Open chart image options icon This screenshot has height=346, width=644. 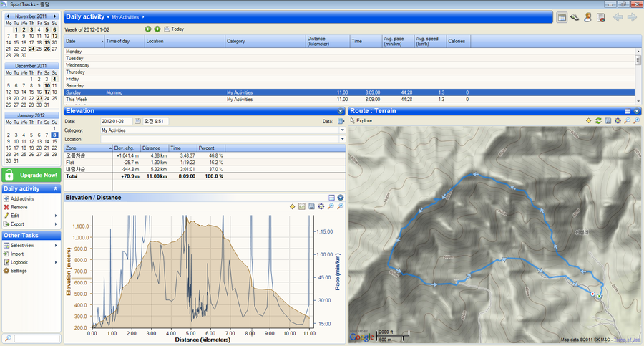[302, 206]
